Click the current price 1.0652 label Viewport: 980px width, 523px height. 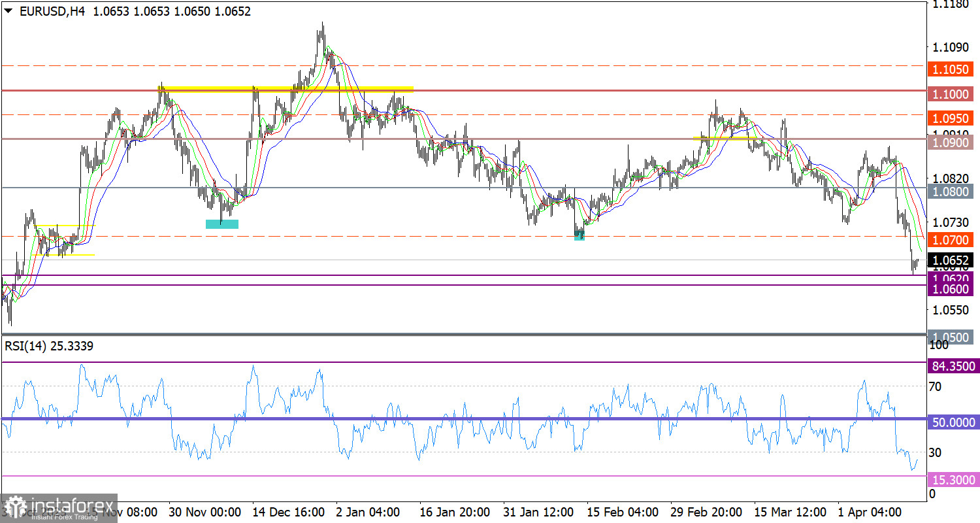tap(952, 260)
